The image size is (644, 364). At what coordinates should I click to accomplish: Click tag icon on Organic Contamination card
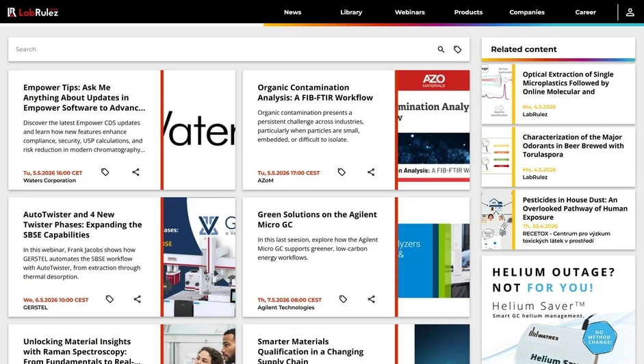tap(342, 172)
